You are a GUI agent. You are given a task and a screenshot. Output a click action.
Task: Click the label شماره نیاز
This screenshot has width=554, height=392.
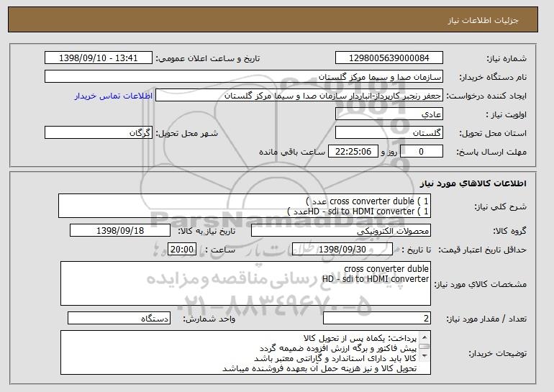tap(507, 58)
